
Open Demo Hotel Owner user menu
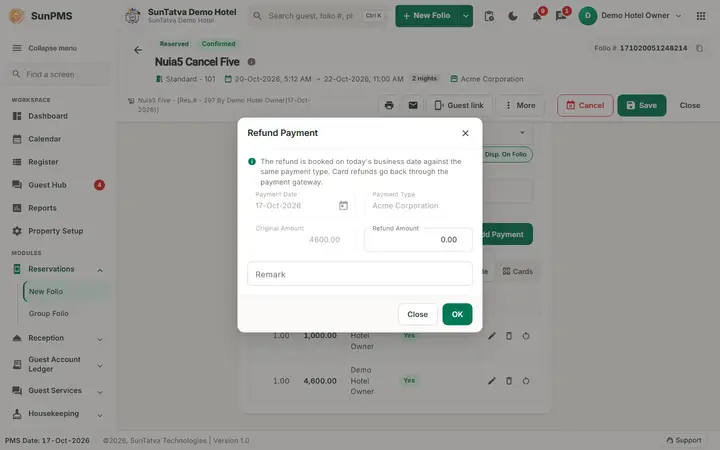[x=630, y=16]
